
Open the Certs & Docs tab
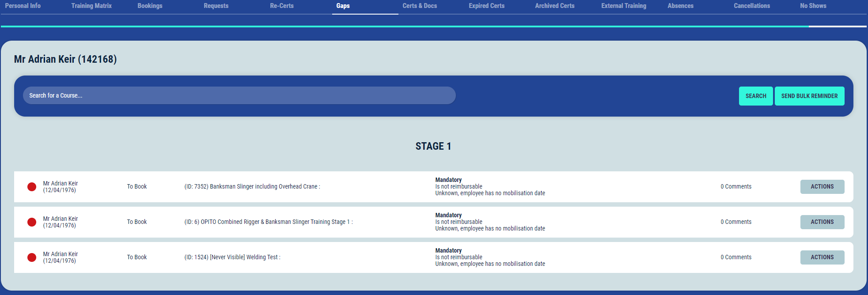tap(420, 6)
